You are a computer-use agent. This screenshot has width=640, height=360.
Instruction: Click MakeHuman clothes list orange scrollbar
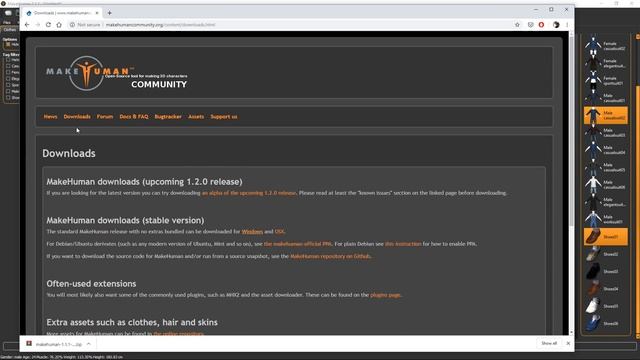(638, 208)
